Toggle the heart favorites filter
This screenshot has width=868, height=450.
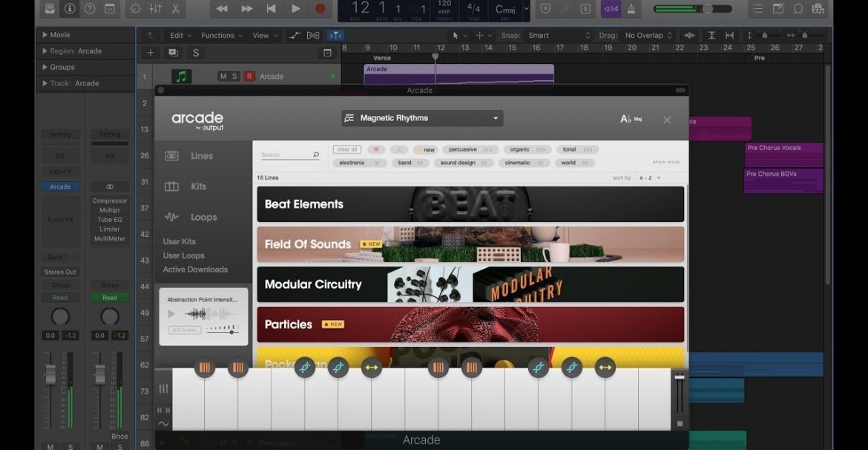376,150
